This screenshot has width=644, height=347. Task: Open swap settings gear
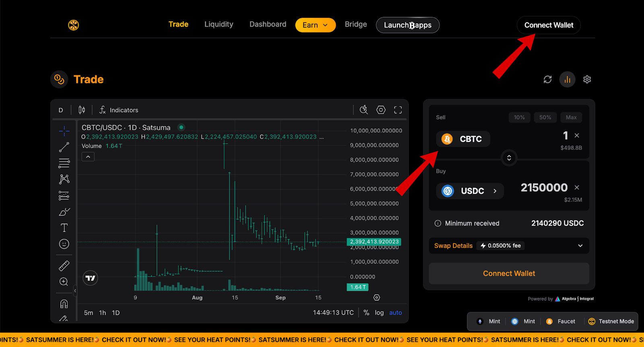(x=587, y=79)
